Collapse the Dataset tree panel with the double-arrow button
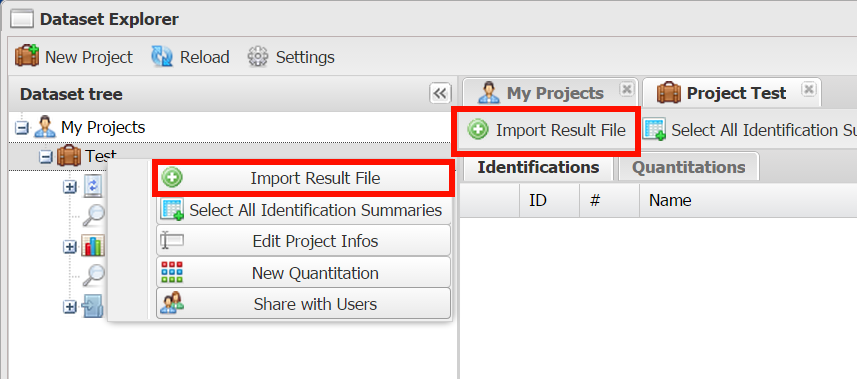Image resolution: width=857 pixels, height=379 pixels. coord(440,94)
